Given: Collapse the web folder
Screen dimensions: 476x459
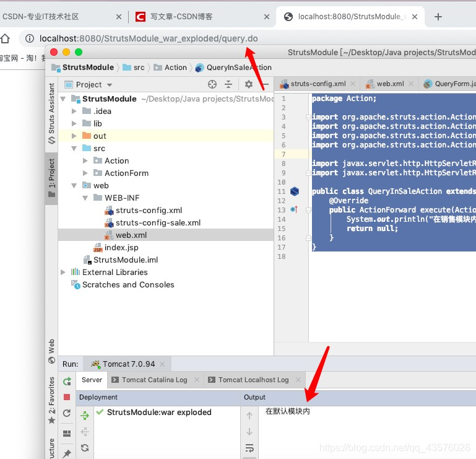Looking at the screenshot, I should tap(74, 186).
